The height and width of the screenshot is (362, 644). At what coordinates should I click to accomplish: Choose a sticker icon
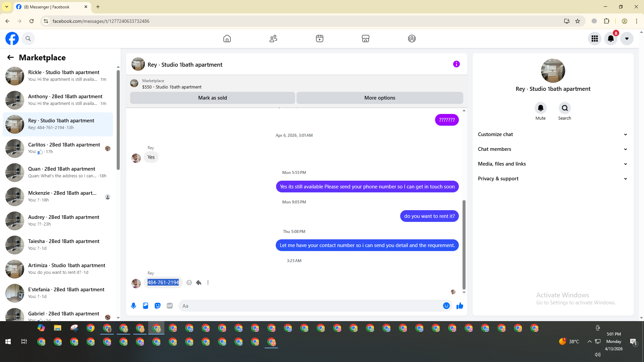[x=158, y=306]
